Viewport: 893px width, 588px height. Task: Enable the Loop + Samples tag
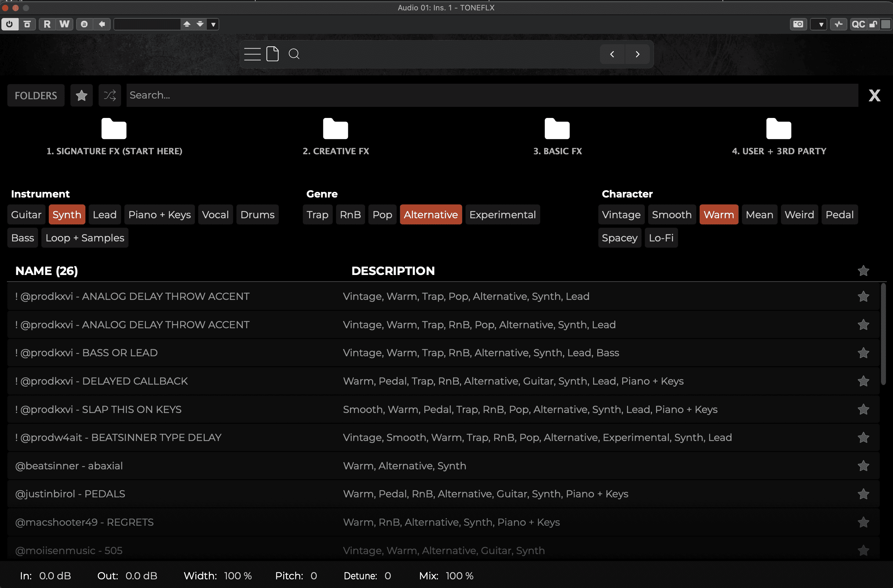(x=85, y=238)
